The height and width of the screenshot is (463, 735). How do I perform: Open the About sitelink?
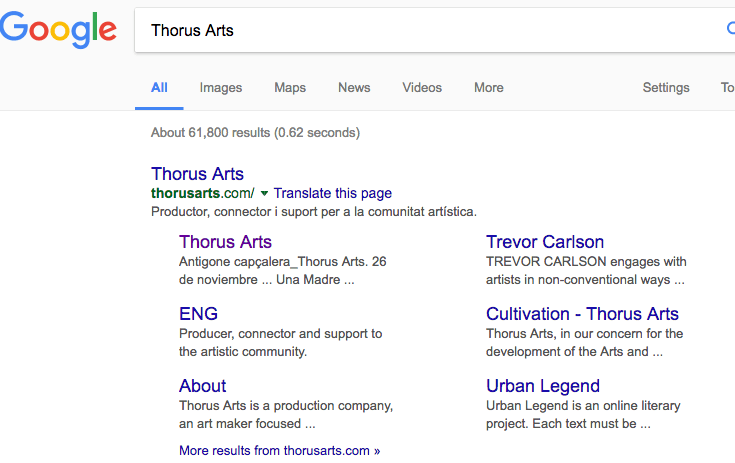pos(202,386)
